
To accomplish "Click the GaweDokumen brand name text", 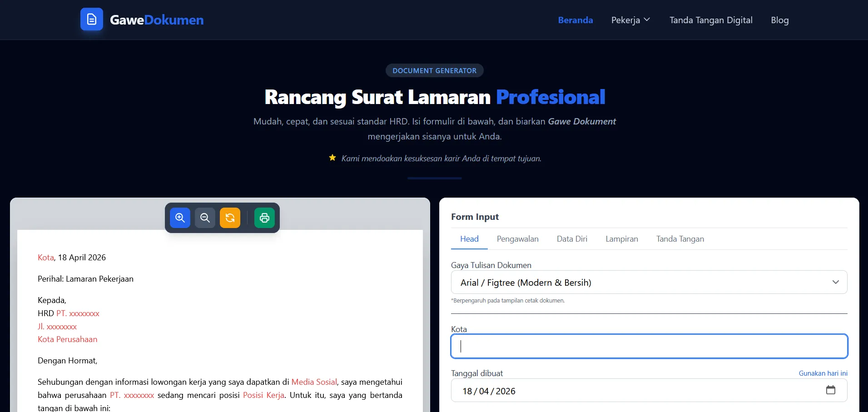I will (x=157, y=20).
